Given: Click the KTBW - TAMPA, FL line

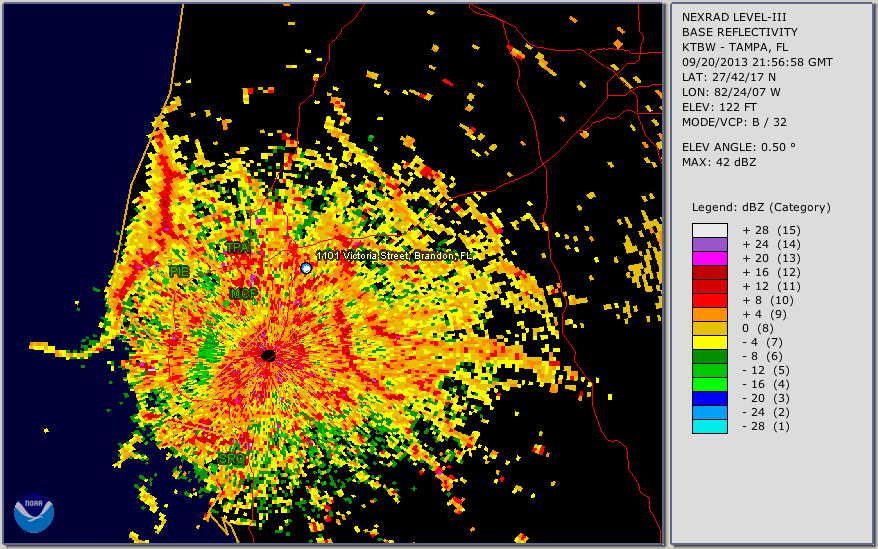Looking at the screenshot, I should [735, 47].
